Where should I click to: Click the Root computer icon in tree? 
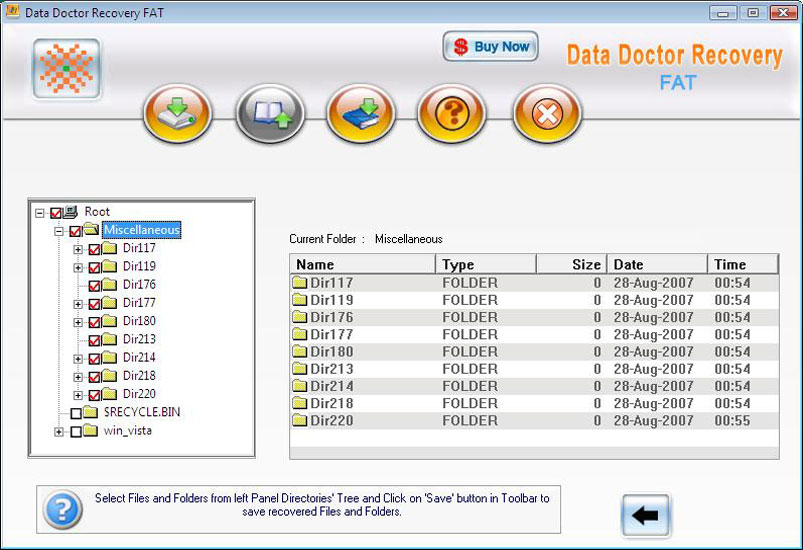point(71,211)
